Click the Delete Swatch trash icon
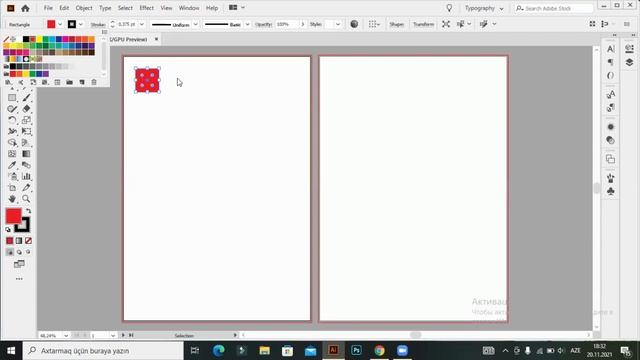 pyautogui.click(x=94, y=82)
